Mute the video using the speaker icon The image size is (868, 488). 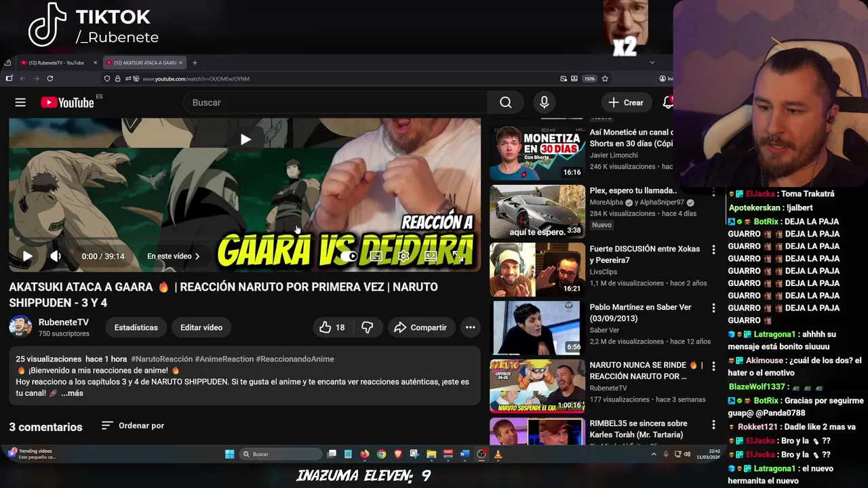pos(56,256)
